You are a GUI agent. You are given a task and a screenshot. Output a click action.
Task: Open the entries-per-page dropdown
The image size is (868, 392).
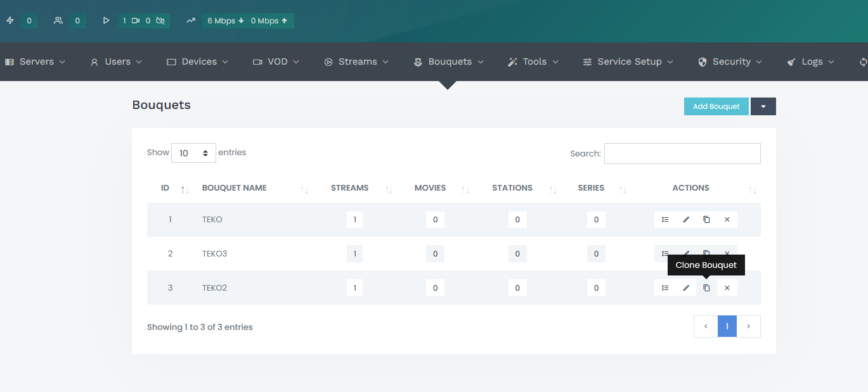click(x=193, y=153)
